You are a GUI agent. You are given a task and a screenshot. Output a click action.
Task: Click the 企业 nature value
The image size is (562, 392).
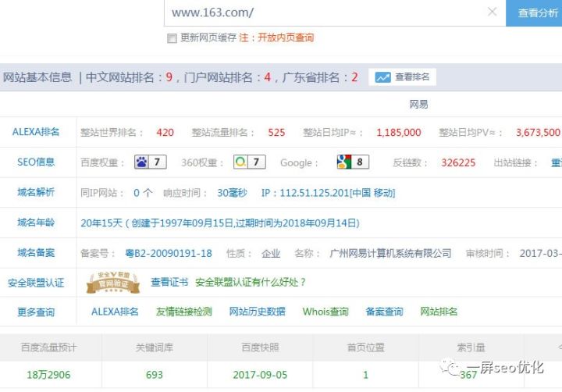(x=271, y=254)
